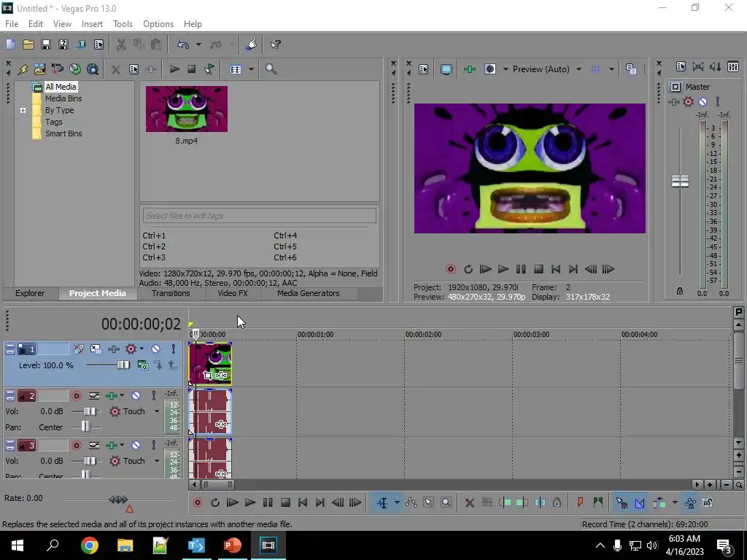Screen dimensions: 747x560
Task: Open Master FX gear icon
Action: coord(688,101)
